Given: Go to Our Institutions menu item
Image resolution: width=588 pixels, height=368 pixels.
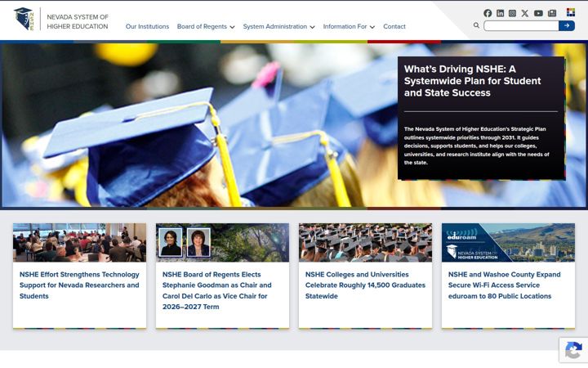Looking at the screenshot, I should click(147, 27).
